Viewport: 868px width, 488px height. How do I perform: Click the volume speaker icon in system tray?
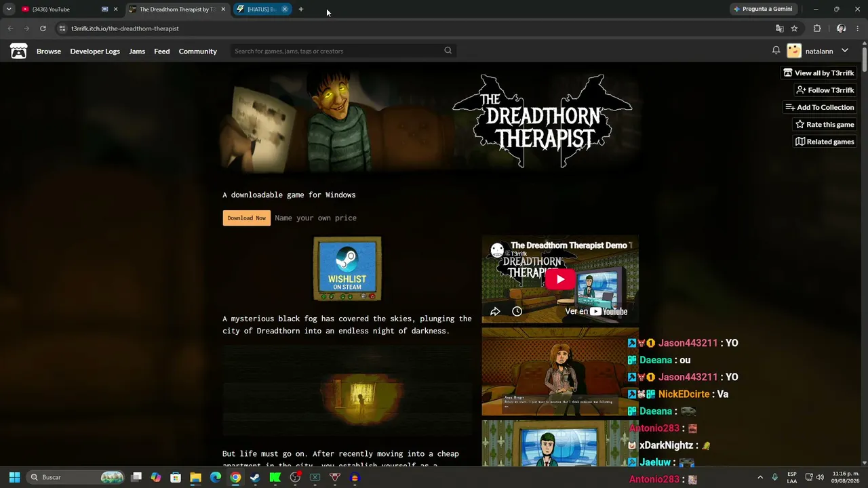(x=821, y=477)
